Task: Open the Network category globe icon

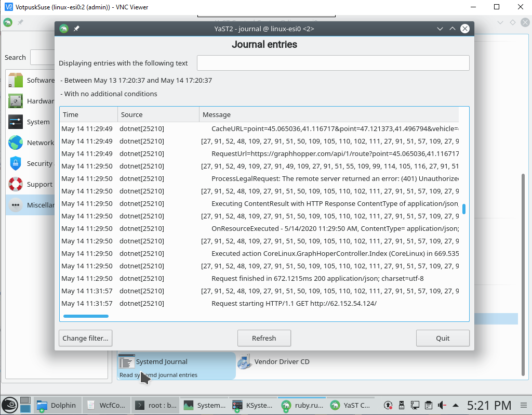Action: pyautogui.click(x=16, y=142)
